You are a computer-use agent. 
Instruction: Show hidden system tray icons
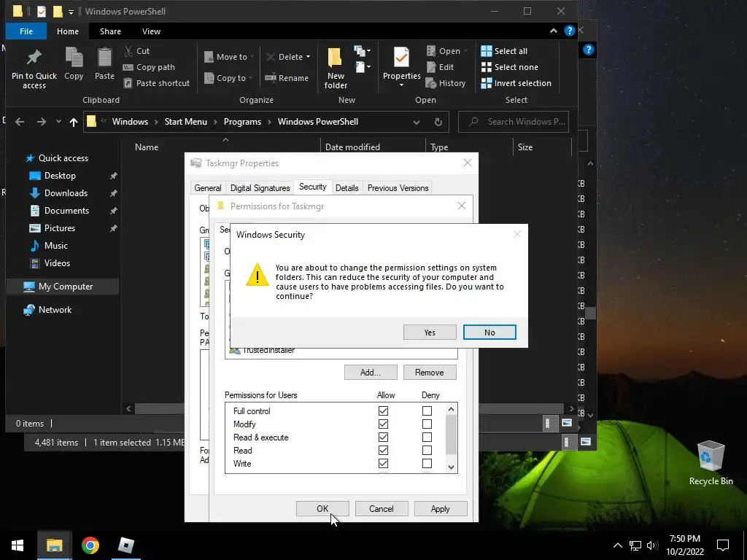617,545
